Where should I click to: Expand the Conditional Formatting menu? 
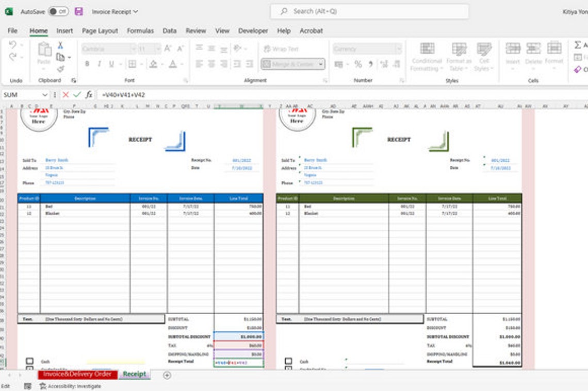427,57
